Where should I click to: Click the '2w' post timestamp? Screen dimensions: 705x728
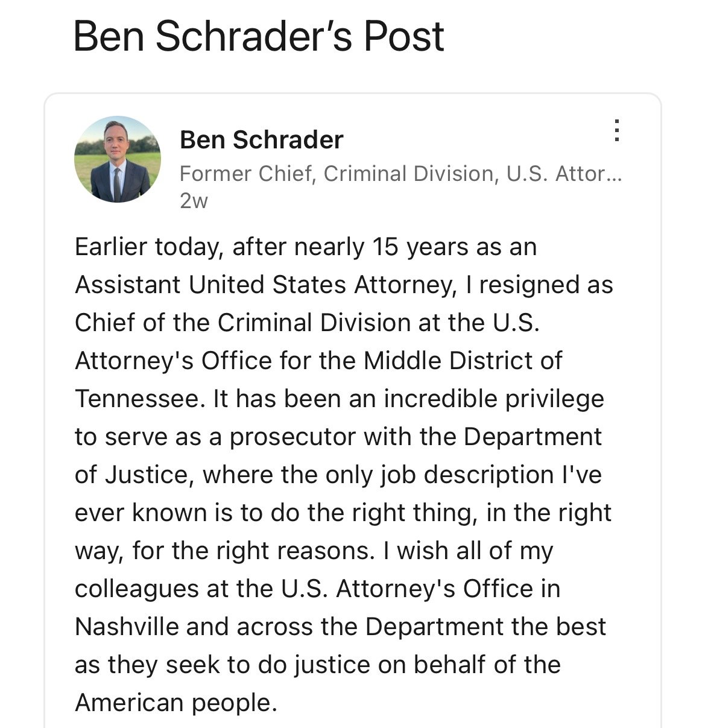click(194, 201)
